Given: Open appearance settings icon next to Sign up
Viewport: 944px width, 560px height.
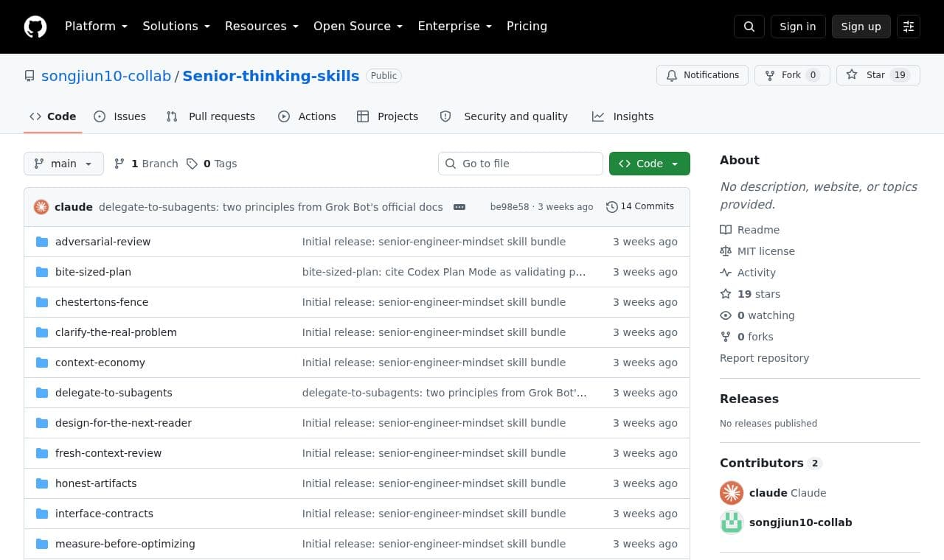Looking at the screenshot, I should pos(909,27).
